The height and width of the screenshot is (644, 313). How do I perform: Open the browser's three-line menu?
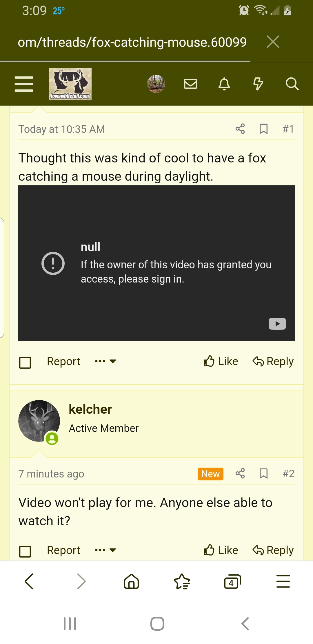click(x=283, y=582)
